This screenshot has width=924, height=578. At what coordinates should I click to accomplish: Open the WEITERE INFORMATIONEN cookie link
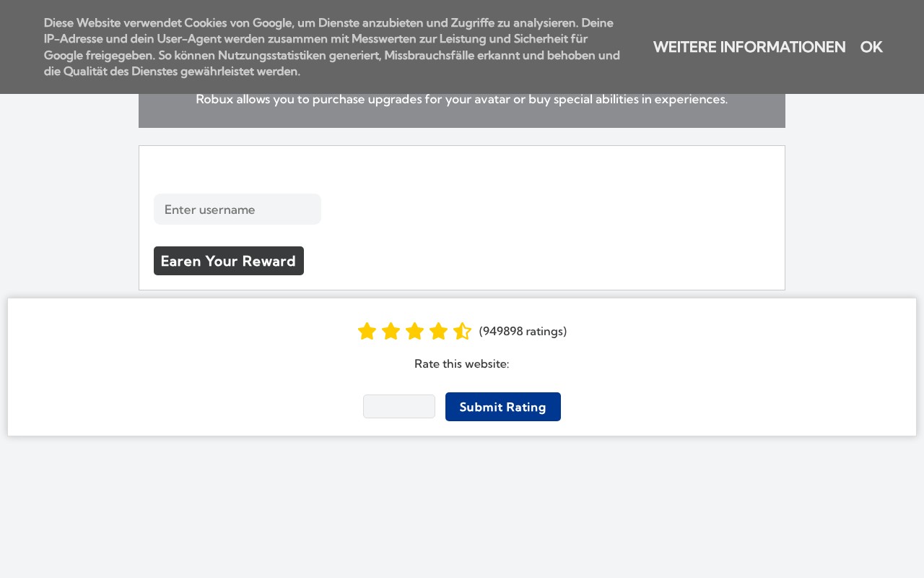pyautogui.click(x=749, y=47)
